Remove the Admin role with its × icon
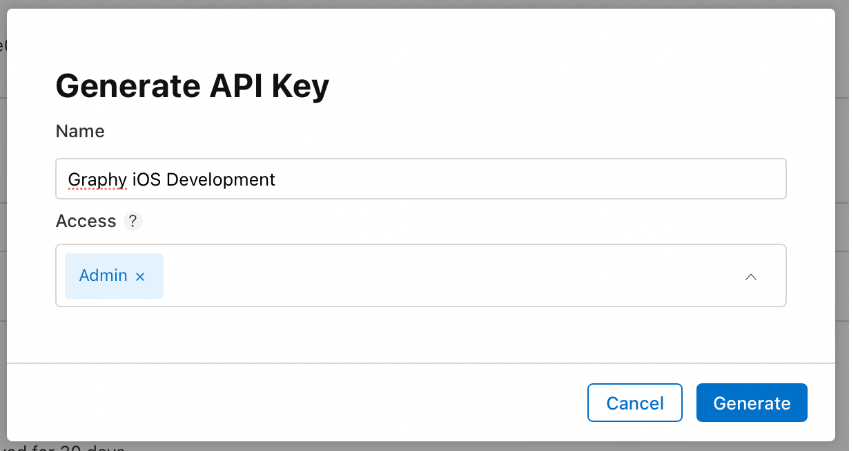The image size is (853, 451). 140,276
